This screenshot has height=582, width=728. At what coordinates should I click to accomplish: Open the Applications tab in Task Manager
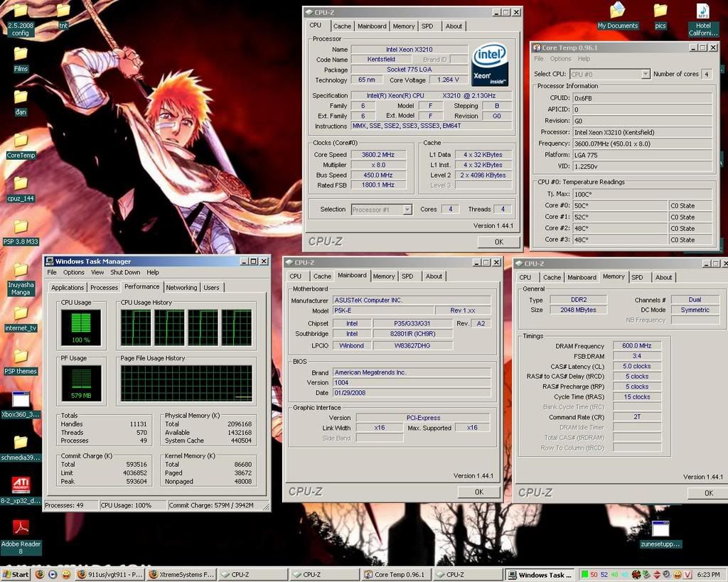pos(68,288)
